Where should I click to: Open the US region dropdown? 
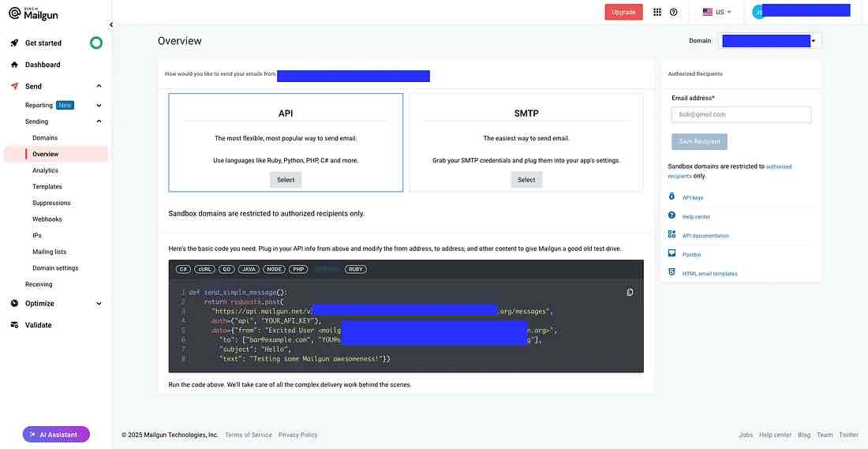(716, 12)
